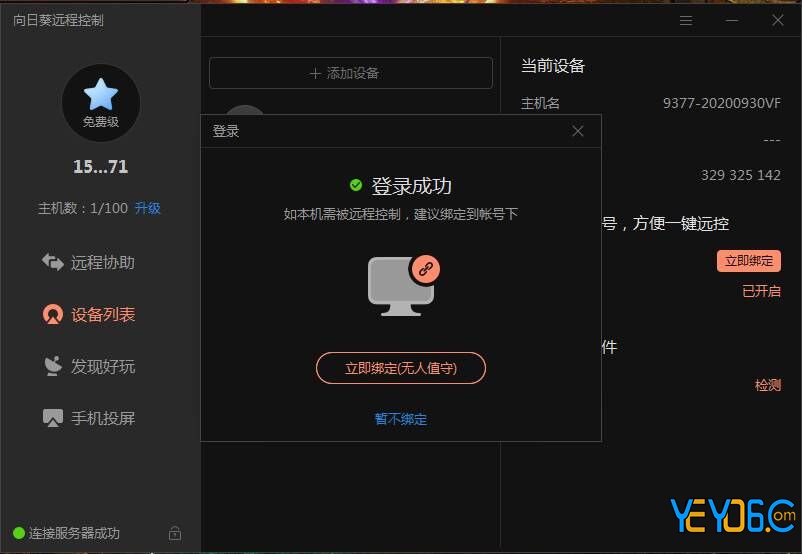
Task: Open the hamburger menu in the title bar
Action: 686,20
